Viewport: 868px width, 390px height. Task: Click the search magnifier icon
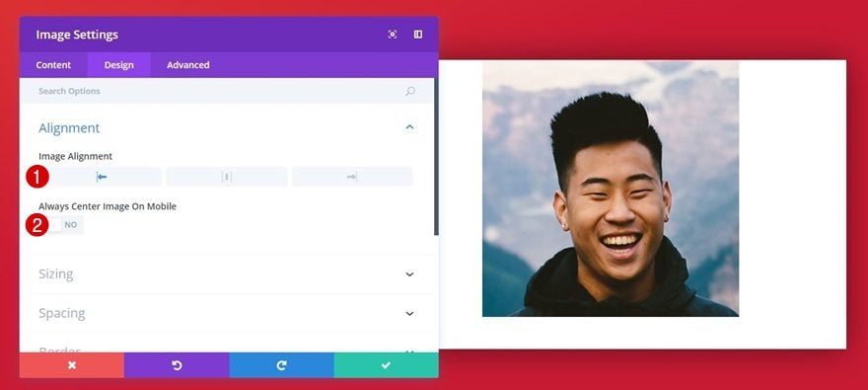[x=410, y=91]
